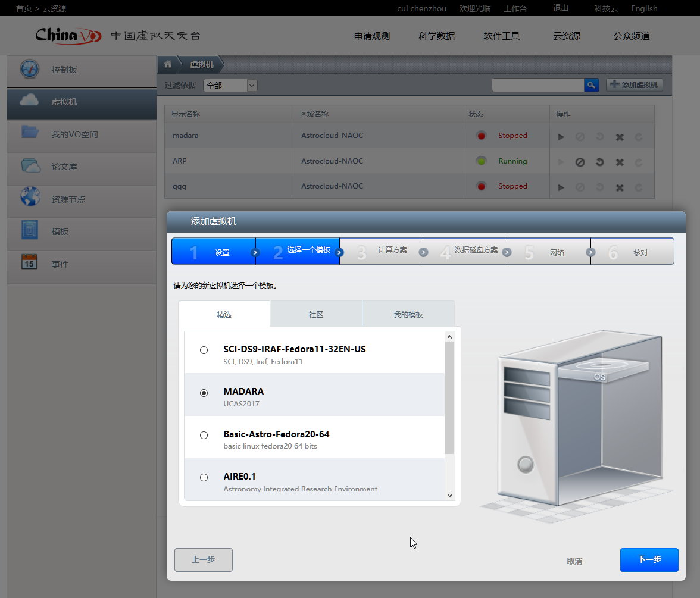Viewport: 700px width, 598px height.
Task: Click the 下一步 next button
Action: (x=649, y=560)
